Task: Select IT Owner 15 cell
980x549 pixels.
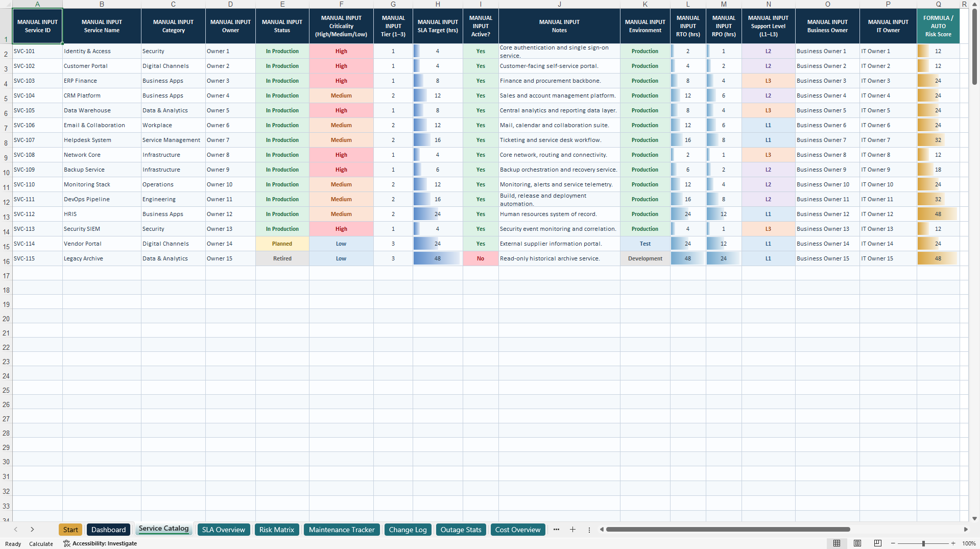Action: (x=888, y=258)
